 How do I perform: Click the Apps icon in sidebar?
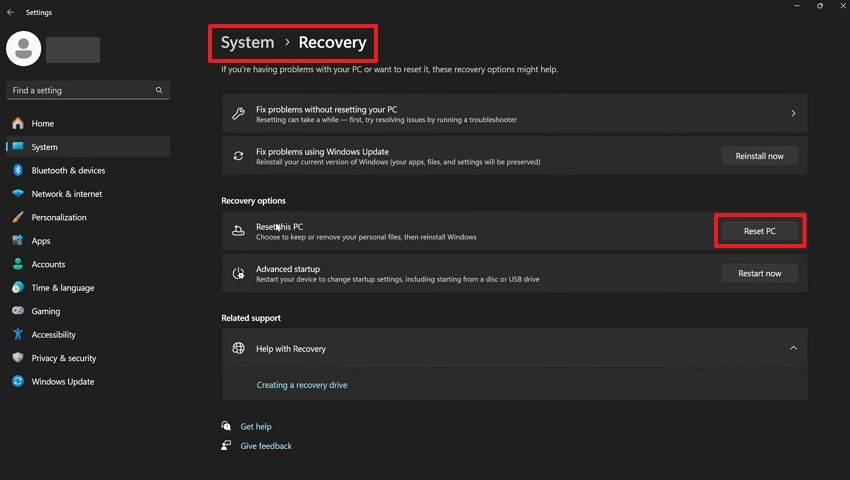(x=18, y=240)
